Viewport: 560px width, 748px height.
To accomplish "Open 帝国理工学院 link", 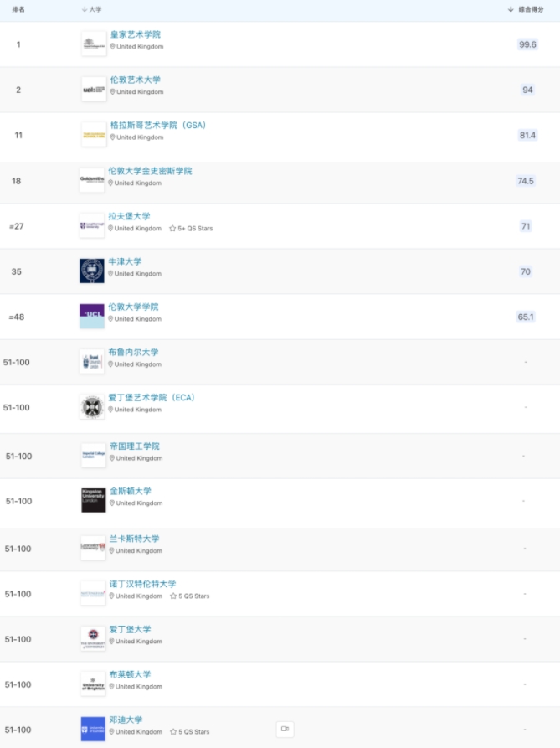I will 135,446.
